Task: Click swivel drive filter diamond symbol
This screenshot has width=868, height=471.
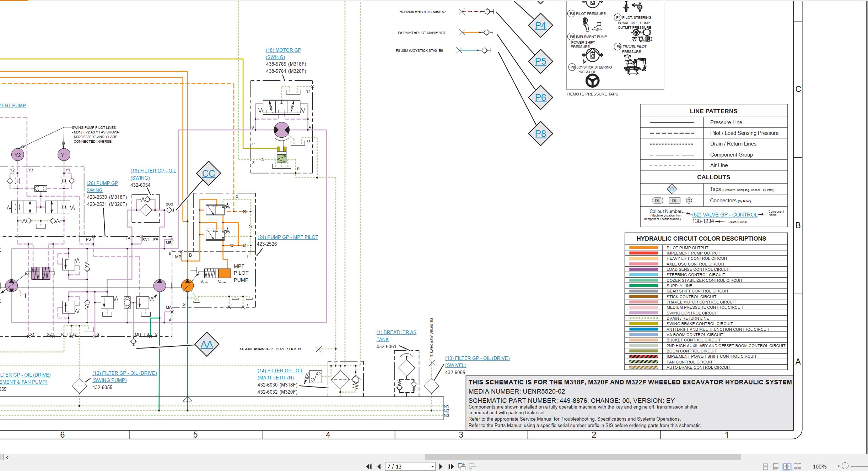Action: pyautogui.click(x=431, y=386)
